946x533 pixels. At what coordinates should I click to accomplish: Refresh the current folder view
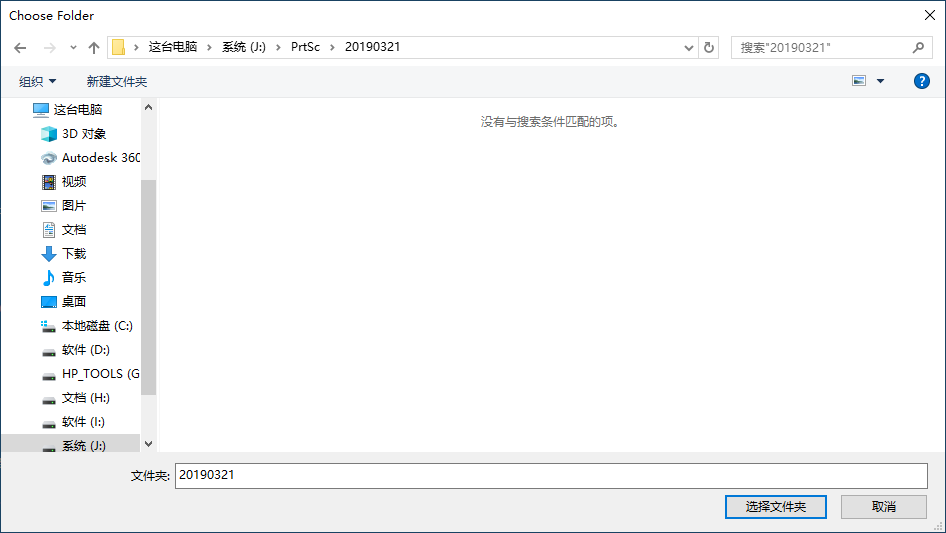click(709, 48)
